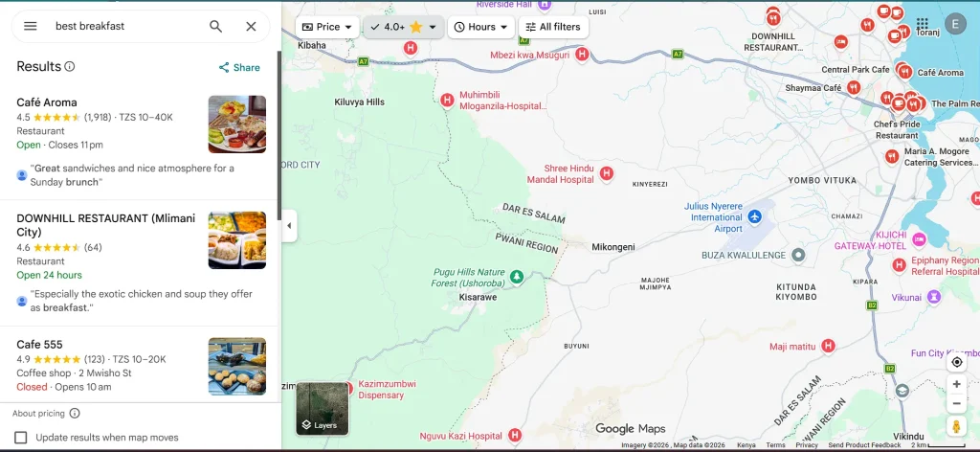Click the KIJICHI GATEWAY HOTEL pin
Viewport: 980px width, 452px height.
pos(918,238)
